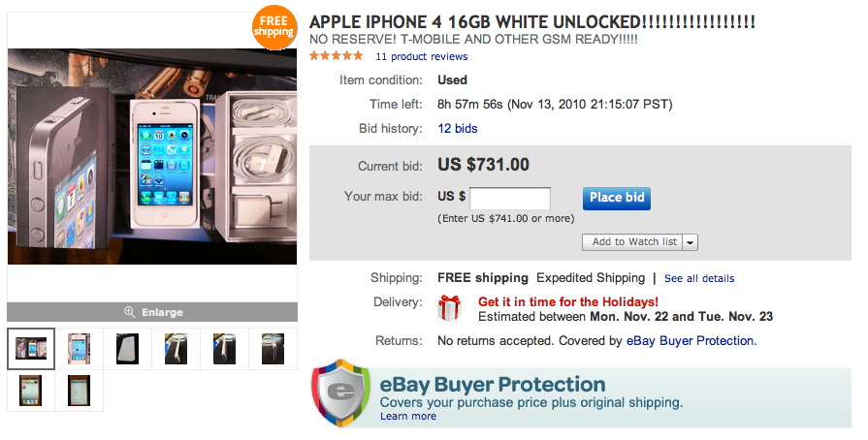Open See all details shipping link
This screenshot has height=440, width=868.
coord(699,278)
